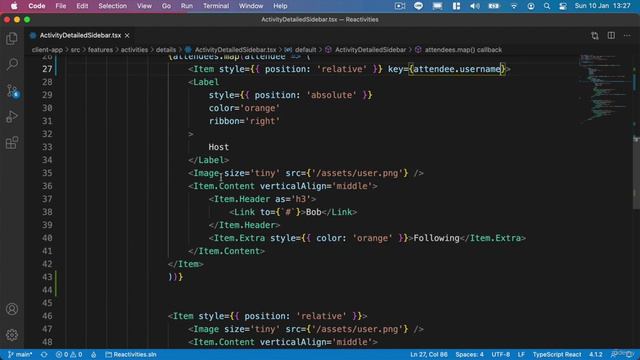The width and height of the screenshot is (640, 360).
Task: Click the 4.1.2 TypeScript version
Action: [x=596, y=354]
